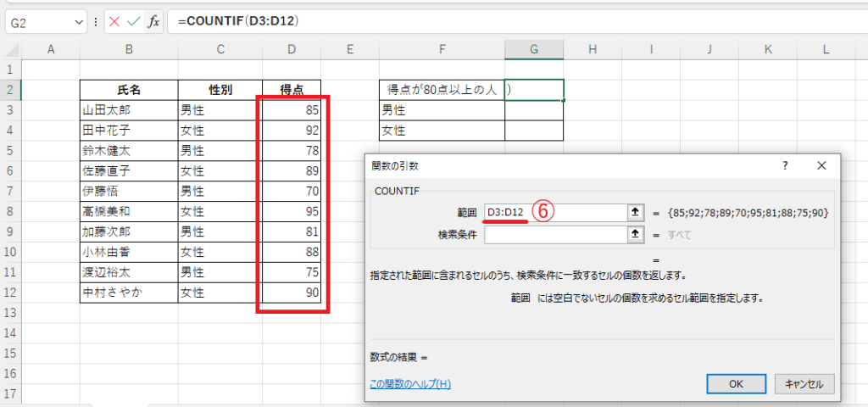
Task: Select the cell with 高橋美和
Action: click(129, 211)
